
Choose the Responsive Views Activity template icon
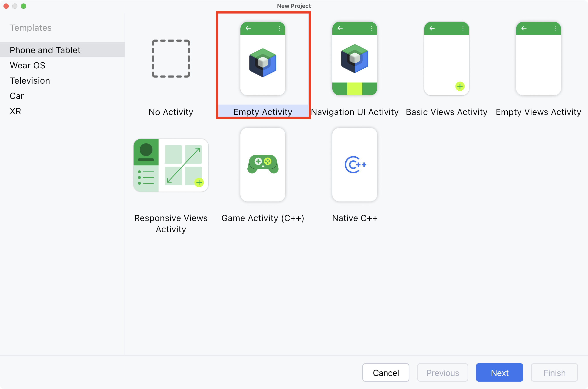(171, 165)
